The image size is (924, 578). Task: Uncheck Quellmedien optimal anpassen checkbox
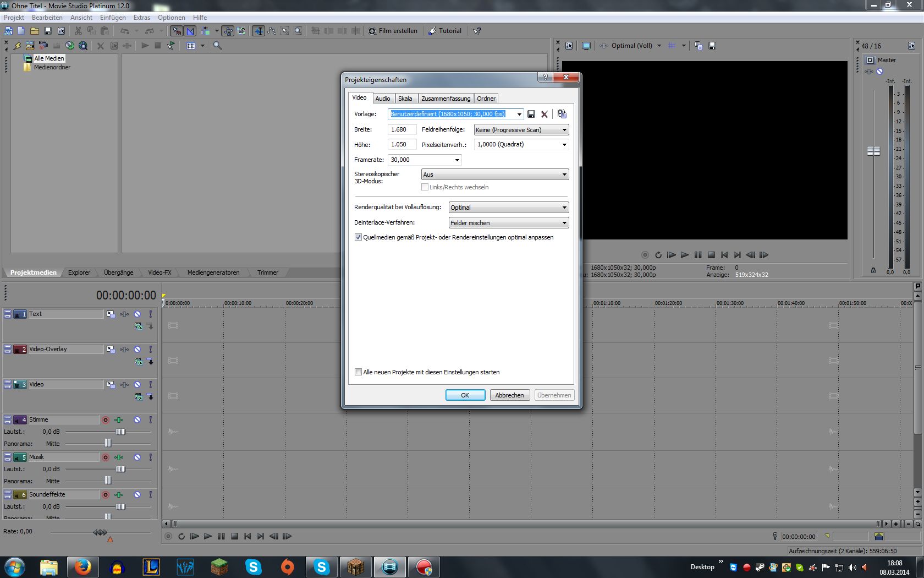click(359, 237)
